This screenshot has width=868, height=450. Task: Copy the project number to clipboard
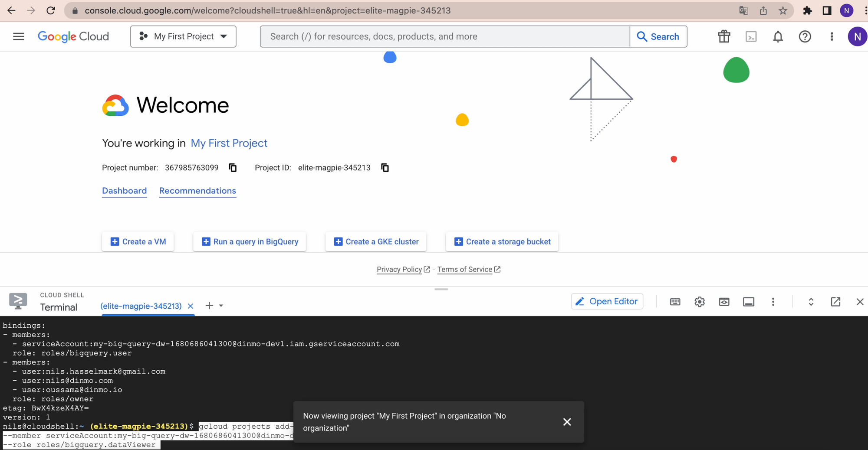[233, 168]
